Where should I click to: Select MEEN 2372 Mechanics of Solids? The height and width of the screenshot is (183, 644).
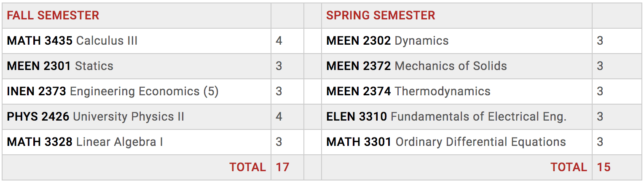416,66
